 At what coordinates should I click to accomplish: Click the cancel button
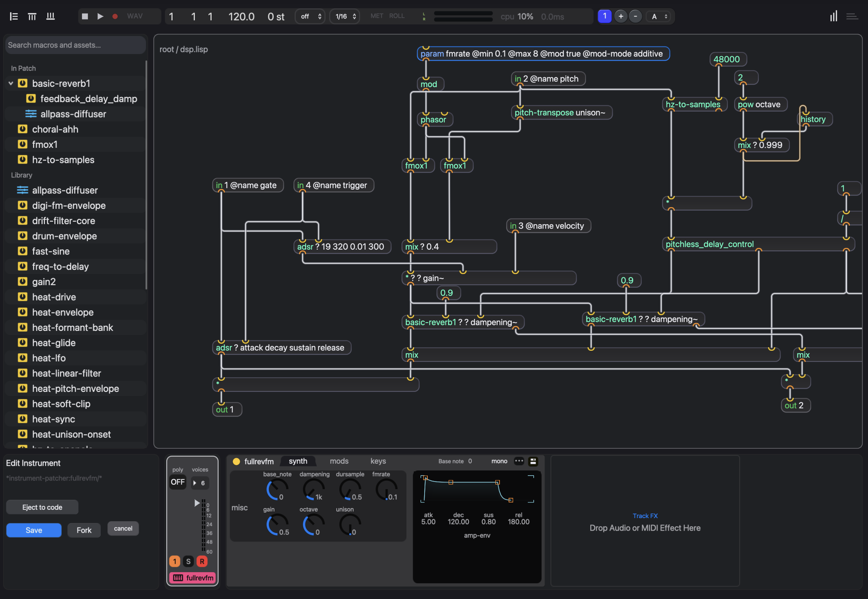(123, 529)
